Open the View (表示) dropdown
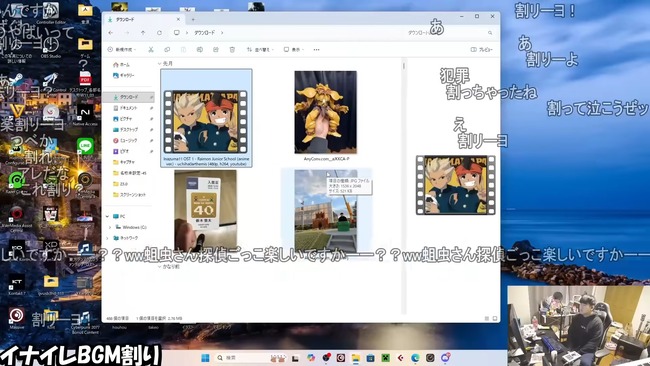 coord(293,49)
